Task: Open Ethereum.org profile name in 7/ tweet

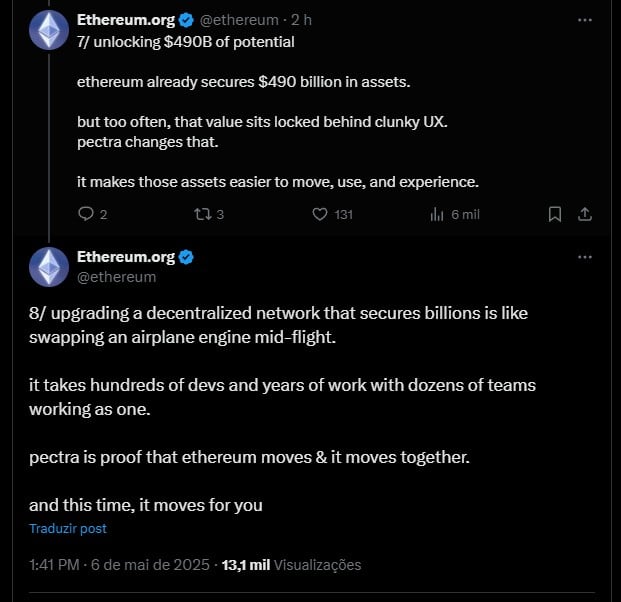Action: tap(126, 20)
